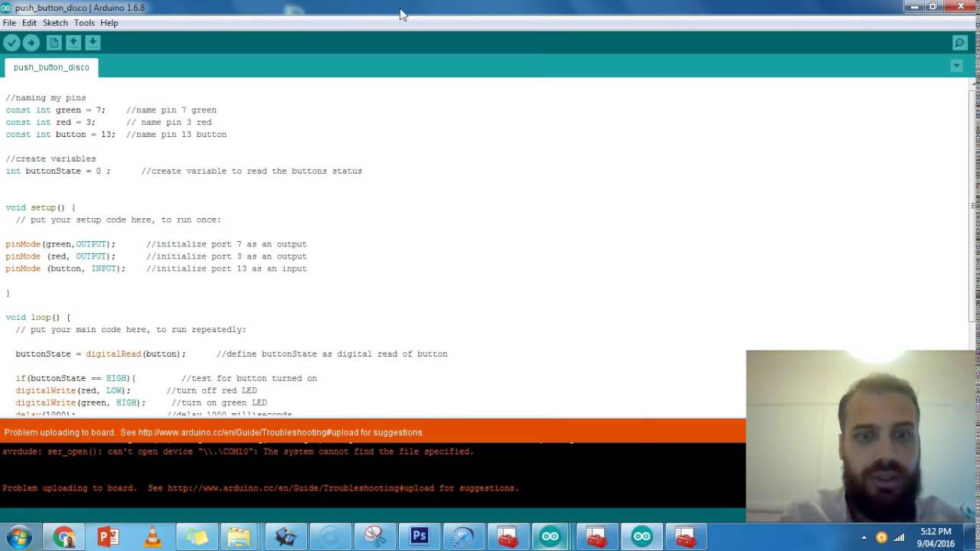980x551 pixels.
Task: Click 'buttonState = digitalRead(button);' statement
Action: pyautogui.click(x=100, y=354)
